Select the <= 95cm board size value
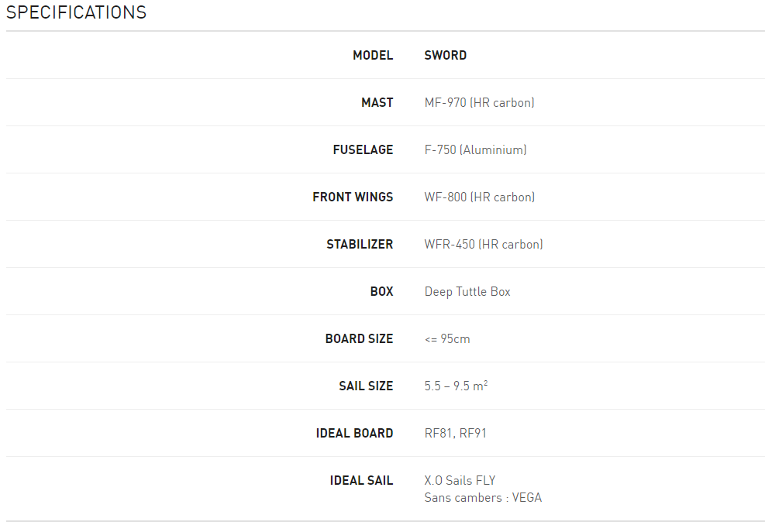 [447, 339]
